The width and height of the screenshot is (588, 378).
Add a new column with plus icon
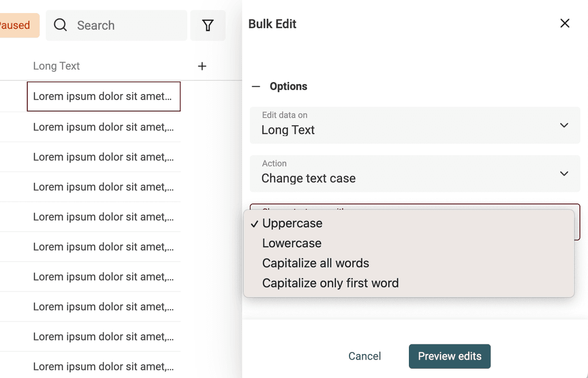pyautogui.click(x=202, y=66)
